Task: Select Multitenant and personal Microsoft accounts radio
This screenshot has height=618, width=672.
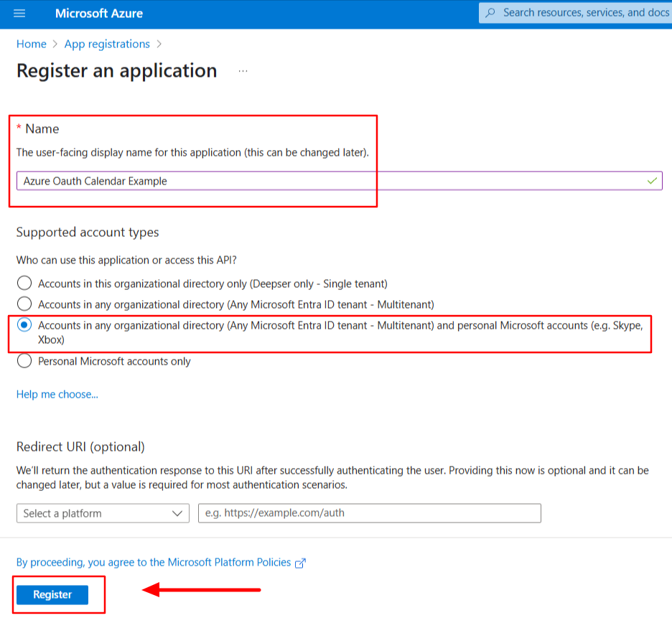Action: click(24, 325)
